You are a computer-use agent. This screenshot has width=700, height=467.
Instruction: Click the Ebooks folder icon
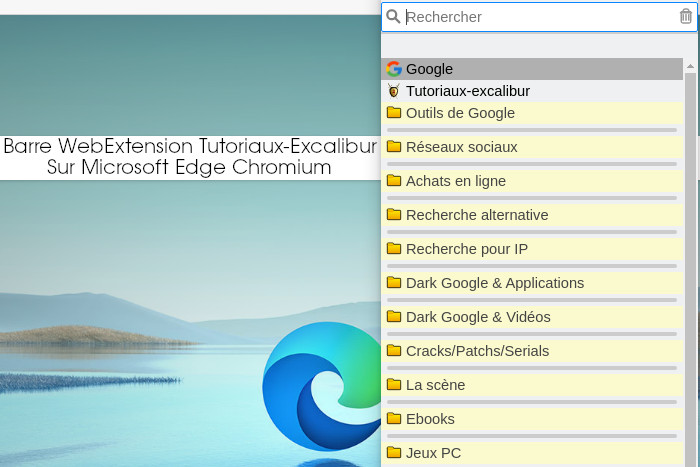click(x=394, y=418)
